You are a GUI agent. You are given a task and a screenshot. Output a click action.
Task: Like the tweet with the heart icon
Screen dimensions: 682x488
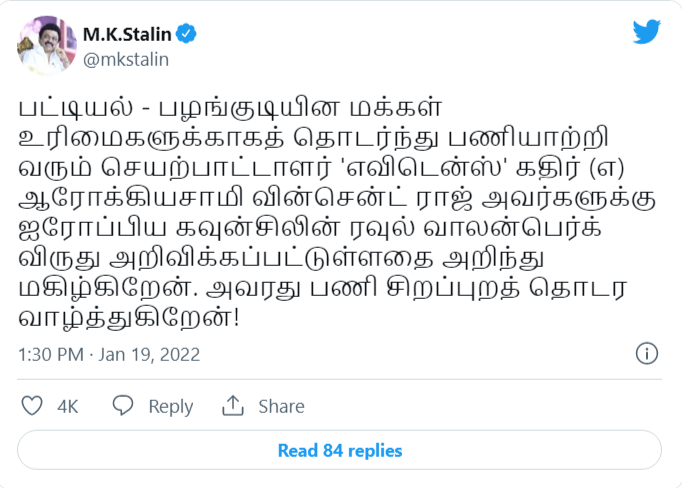coord(33,406)
